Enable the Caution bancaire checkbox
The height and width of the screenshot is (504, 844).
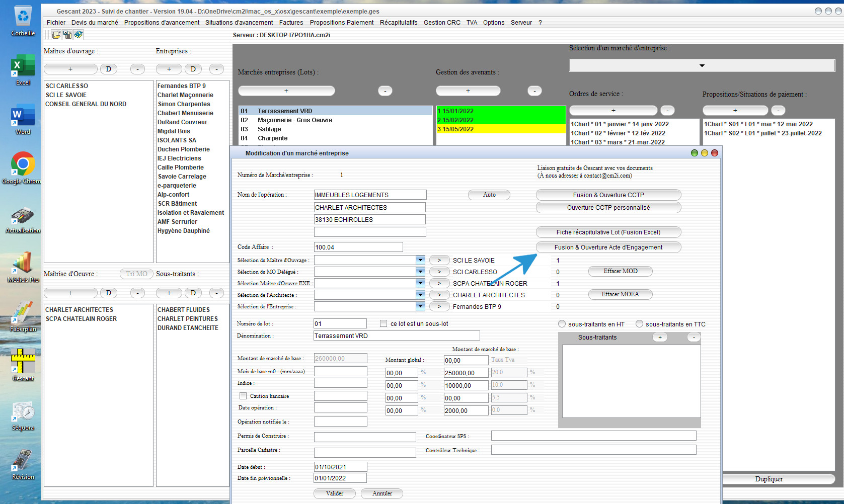click(x=243, y=396)
